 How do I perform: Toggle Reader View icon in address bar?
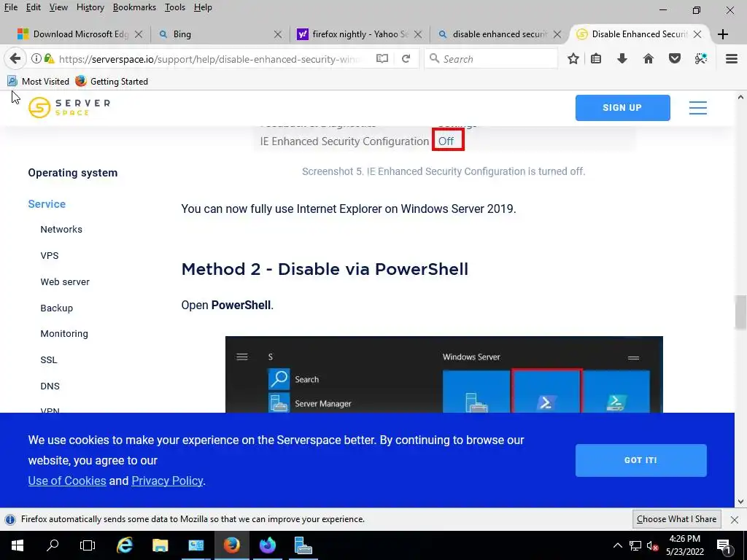coord(382,58)
